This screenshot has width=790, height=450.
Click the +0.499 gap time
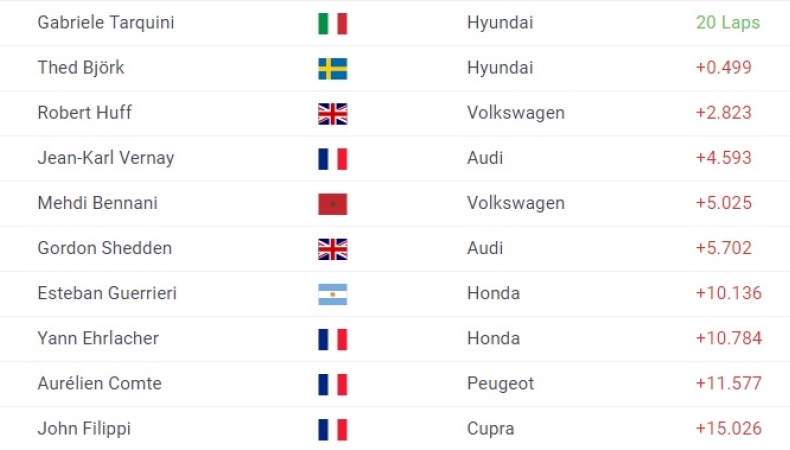(723, 68)
